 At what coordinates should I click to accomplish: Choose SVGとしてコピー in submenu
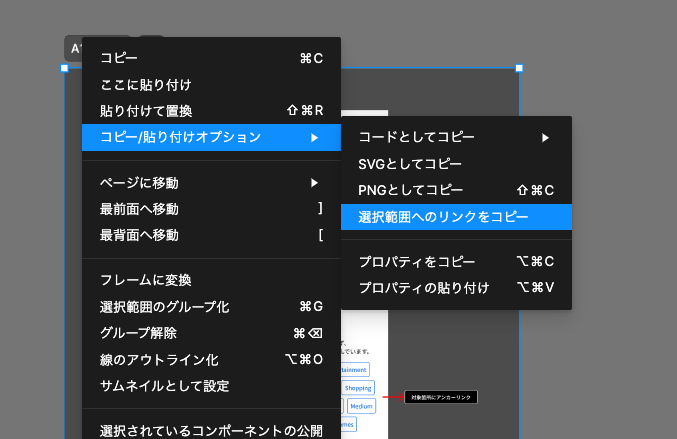pyautogui.click(x=456, y=164)
